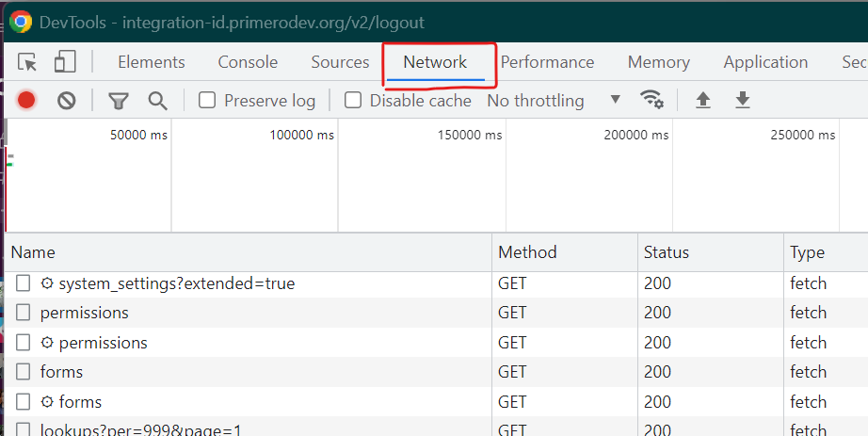Click the fetch type of system_settings row

(x=808, y=283)
